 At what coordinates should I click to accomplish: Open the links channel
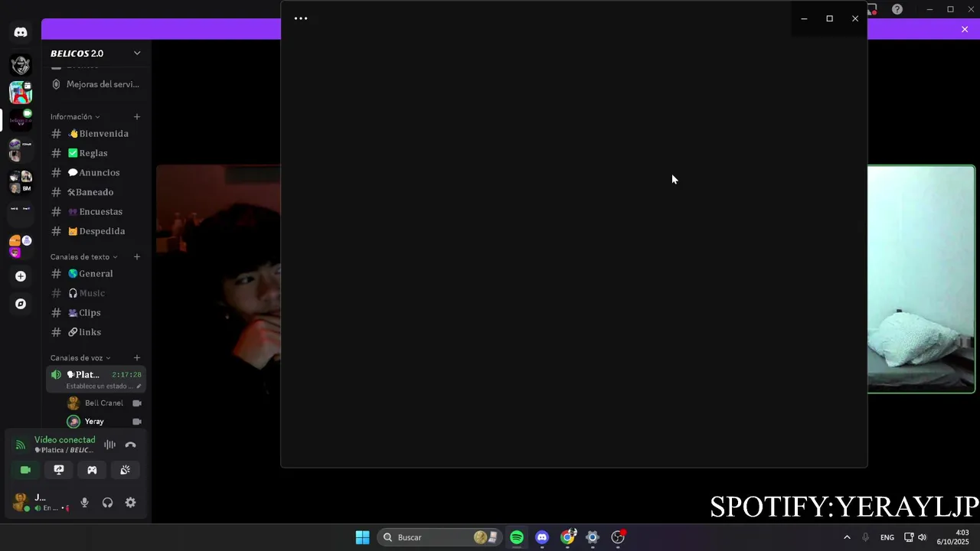click(x=96, y=332)
